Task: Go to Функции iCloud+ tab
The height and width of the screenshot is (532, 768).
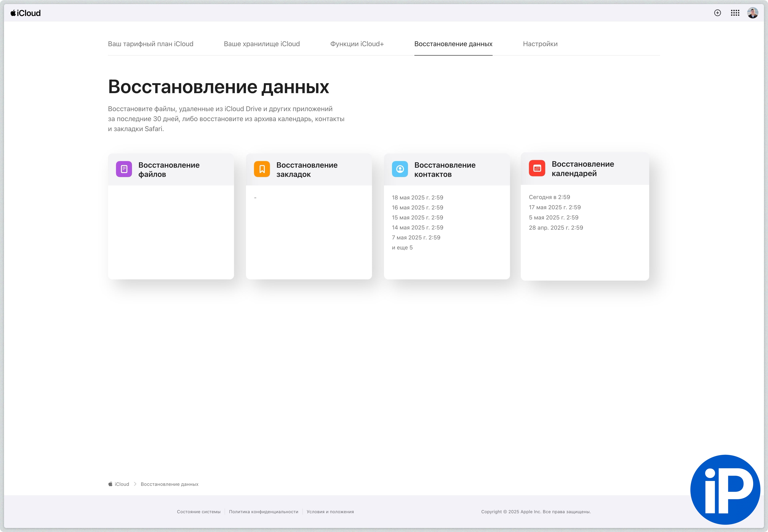Action: pyautogui.click(x=357, y=44)
